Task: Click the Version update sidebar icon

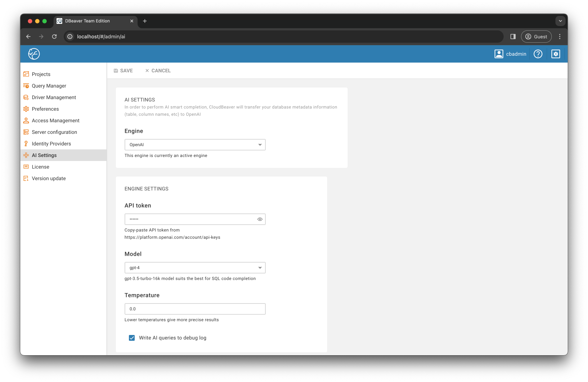Action: pyautogui.click(x=26, y=178)
